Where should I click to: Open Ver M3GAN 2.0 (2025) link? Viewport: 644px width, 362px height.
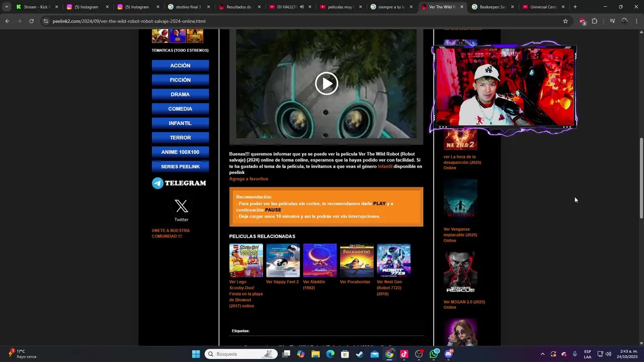464,305
